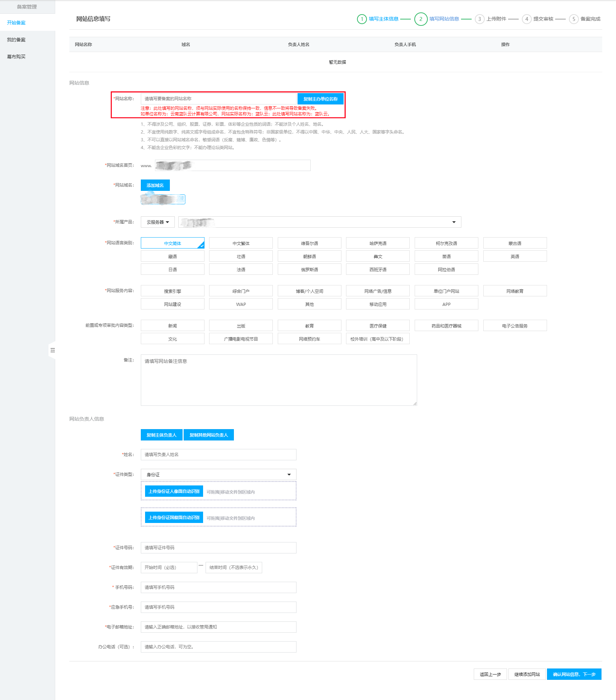Go to 幕布购买 in the sidebar
Viewport: 616px width, 700px height.
pyautogui.click(x=16, y=57)
